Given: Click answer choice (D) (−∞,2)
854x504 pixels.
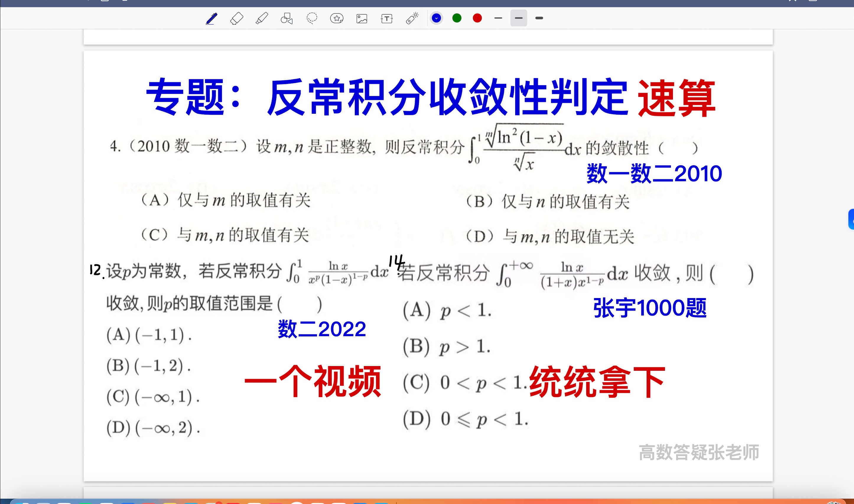Looking at the screenshot, I should [x=153, y=427].
